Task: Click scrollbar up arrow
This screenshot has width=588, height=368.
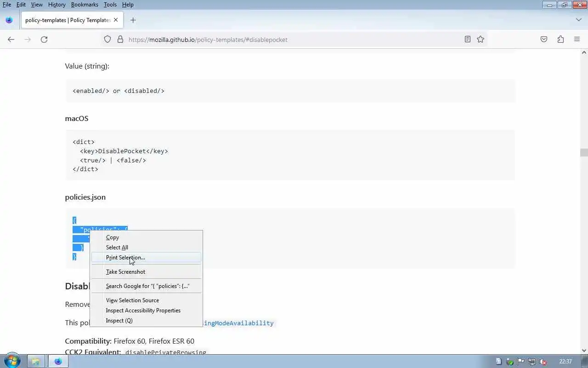Action: click(584, 52)
